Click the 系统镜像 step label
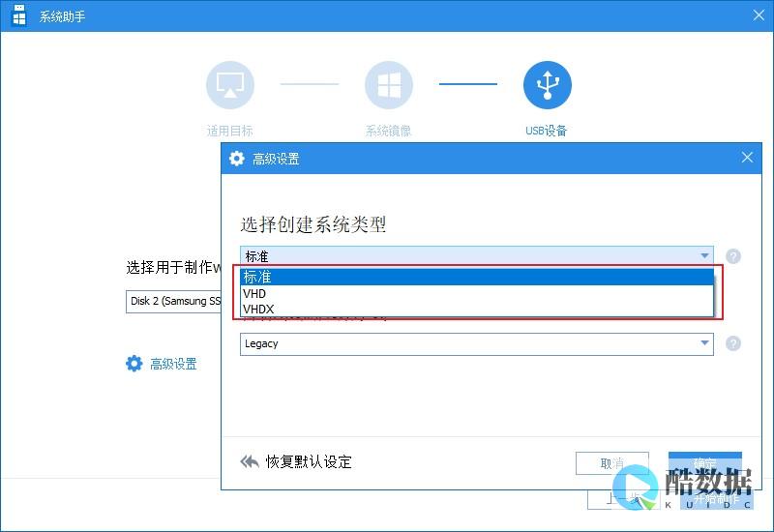Image resolution: width=774 pixels, height=532 pixels. tap(389, 131)
